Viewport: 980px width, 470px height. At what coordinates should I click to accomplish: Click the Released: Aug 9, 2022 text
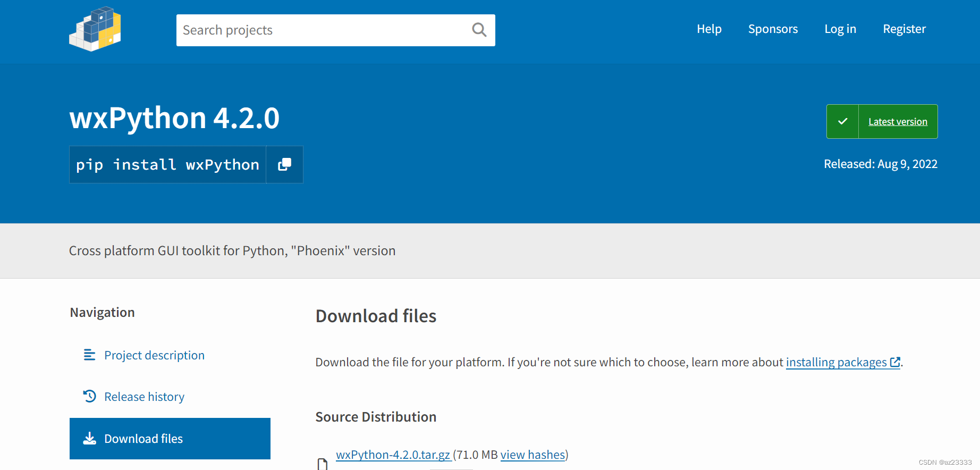click(881, 164)
